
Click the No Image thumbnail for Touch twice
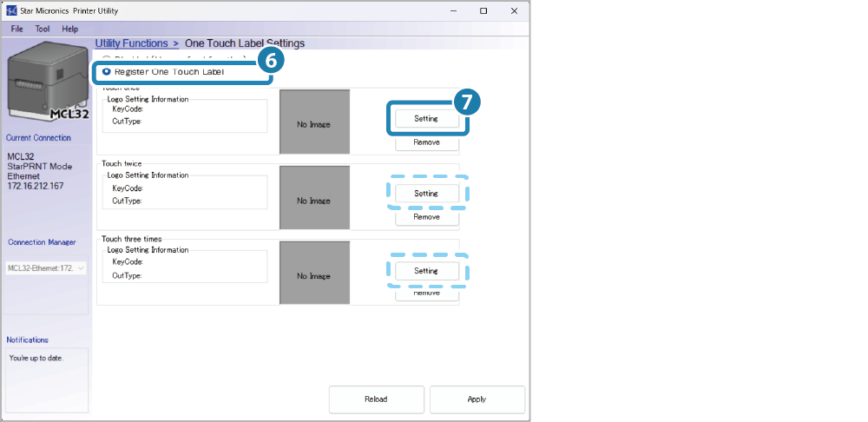(x=314, y=198)
